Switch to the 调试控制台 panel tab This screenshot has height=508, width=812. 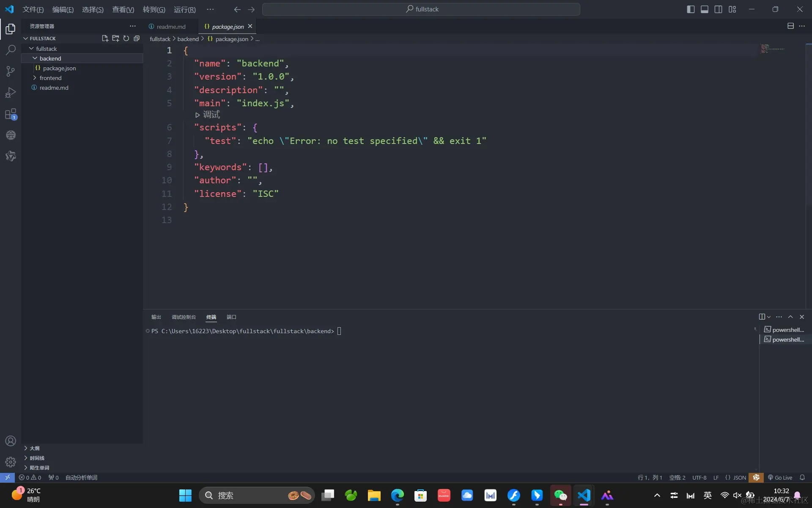[x=184, y=317]
